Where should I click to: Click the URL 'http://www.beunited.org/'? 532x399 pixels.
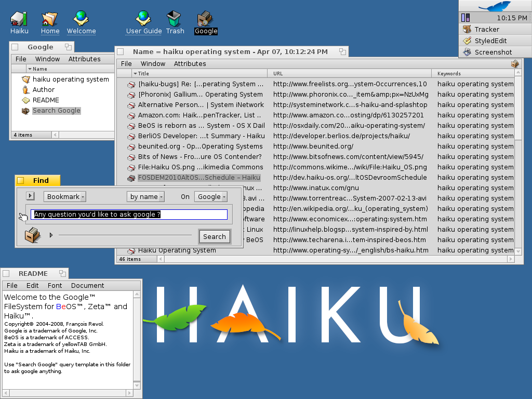(x=313, y=147)
